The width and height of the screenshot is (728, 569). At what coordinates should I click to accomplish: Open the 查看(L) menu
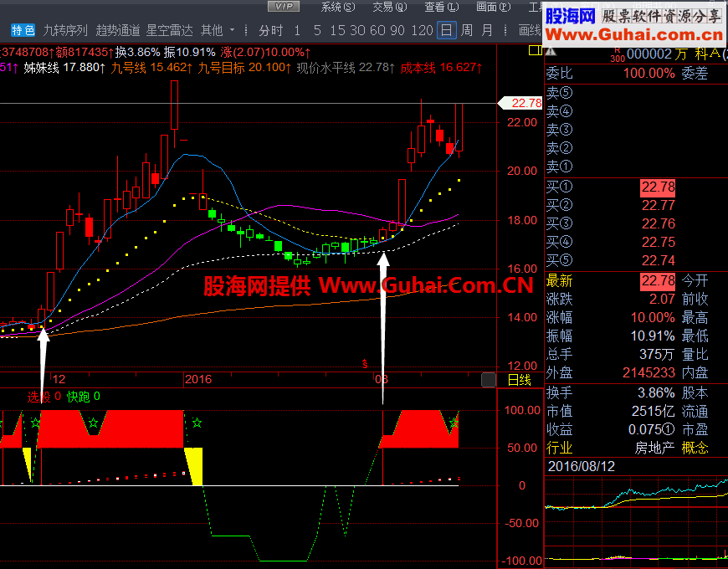tap(442, 7)
